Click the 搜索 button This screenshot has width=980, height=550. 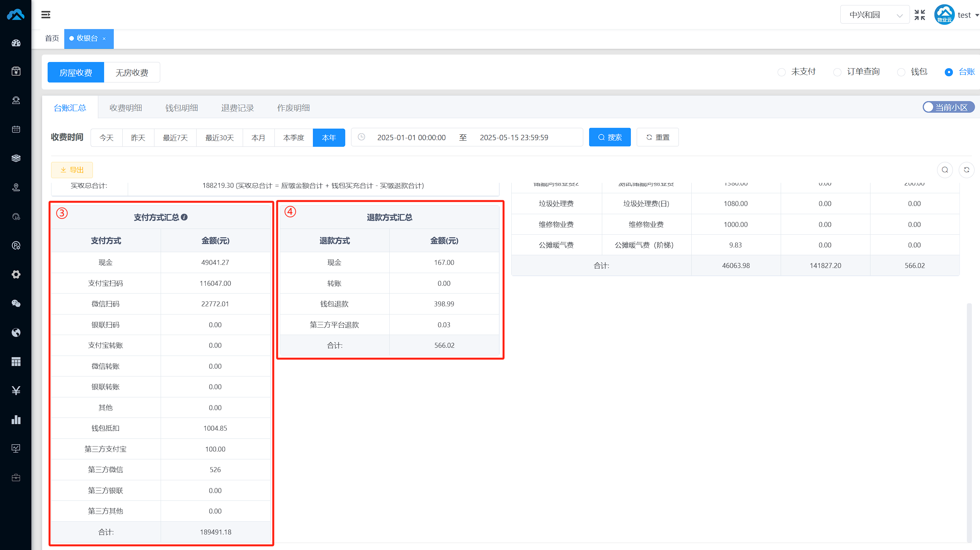610,137
